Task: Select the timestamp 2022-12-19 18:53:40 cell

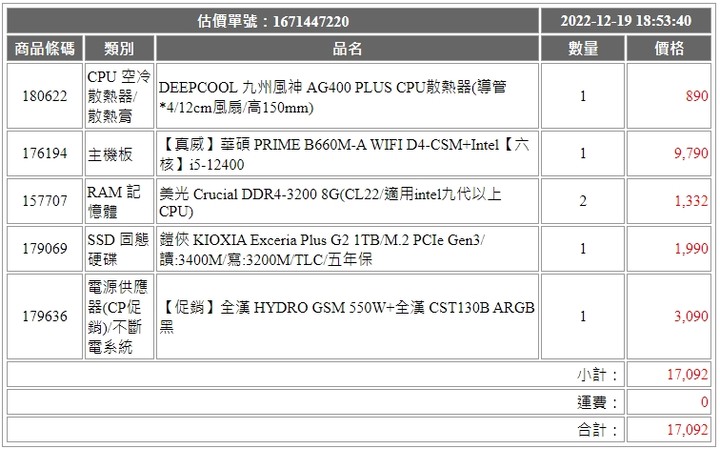Action: coord(626,21)
